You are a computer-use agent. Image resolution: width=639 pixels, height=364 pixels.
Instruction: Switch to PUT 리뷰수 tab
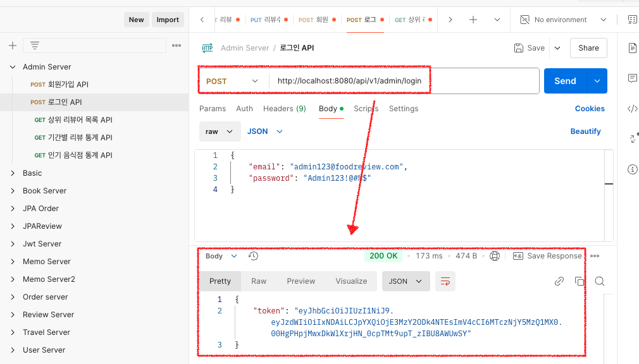click(269, 20)
